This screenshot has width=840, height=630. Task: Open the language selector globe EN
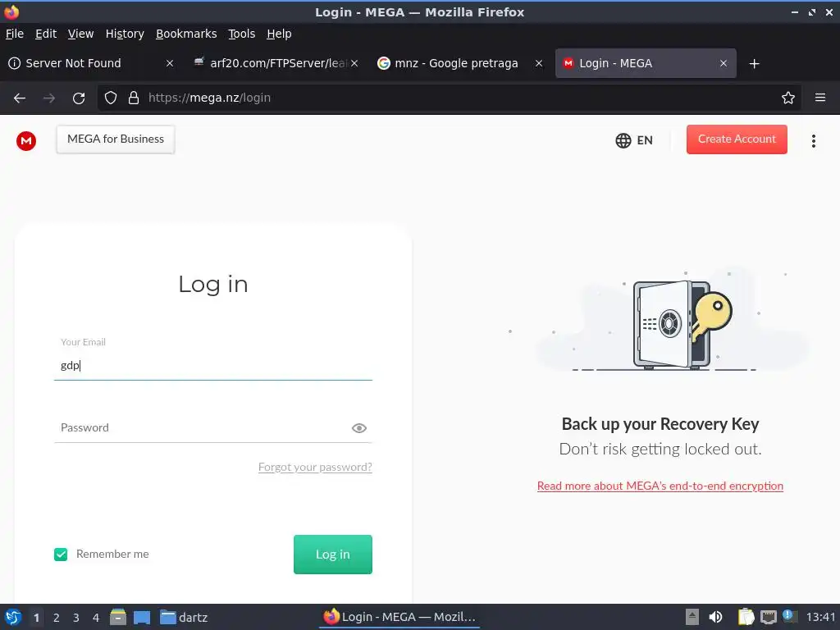pos(634,140)
